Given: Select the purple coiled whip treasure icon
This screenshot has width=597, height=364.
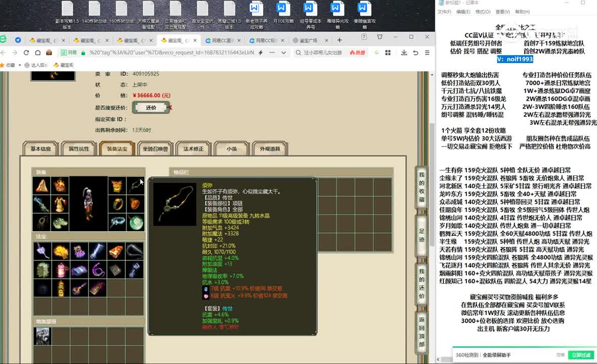Looking at the screenshot, I should click(x=98, y=269).
